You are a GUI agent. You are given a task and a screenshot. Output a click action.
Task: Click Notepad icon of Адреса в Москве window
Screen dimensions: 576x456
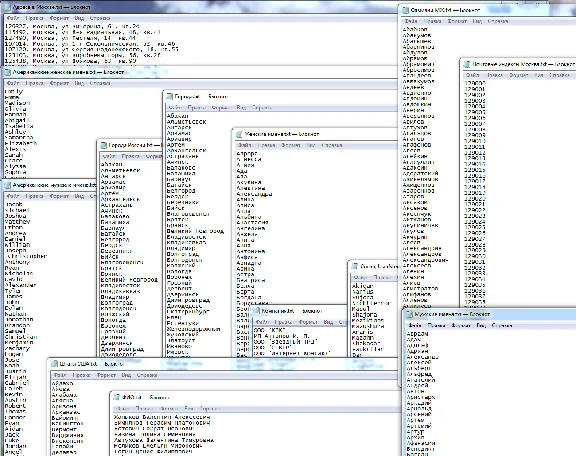tap(8, 7)
